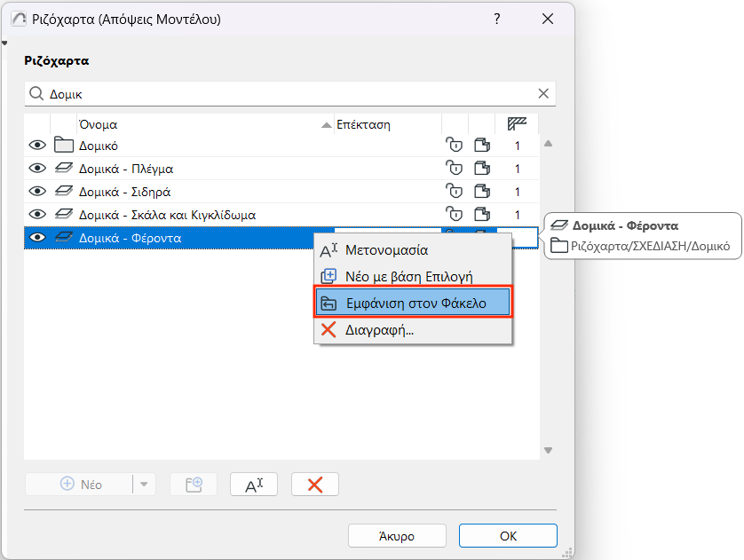This screenshot has width=744, height=560.
Task: Click the Άκυρο button
Action: (397, 536)
